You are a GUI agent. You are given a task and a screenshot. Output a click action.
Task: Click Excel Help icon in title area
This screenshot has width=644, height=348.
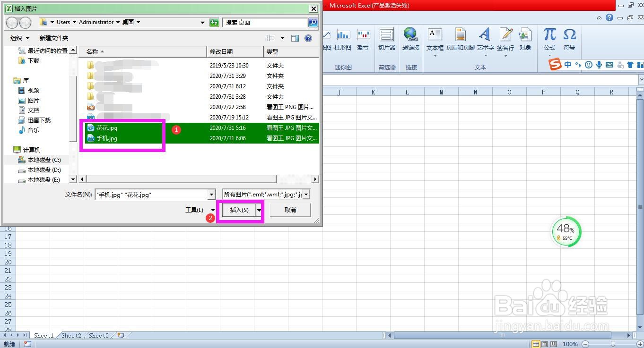(x=609, y=18)
